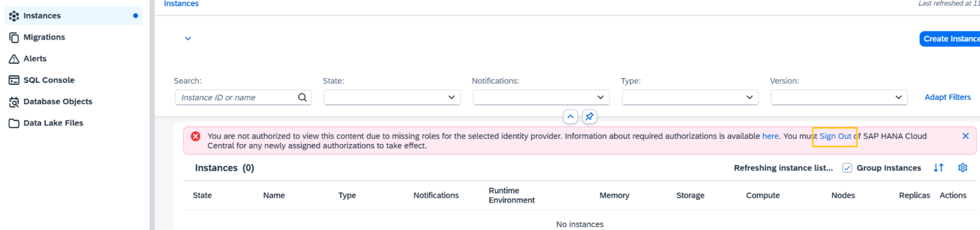Click the SQL Console icon
This screenshot has width=980, height=230.
coord(14,80)
